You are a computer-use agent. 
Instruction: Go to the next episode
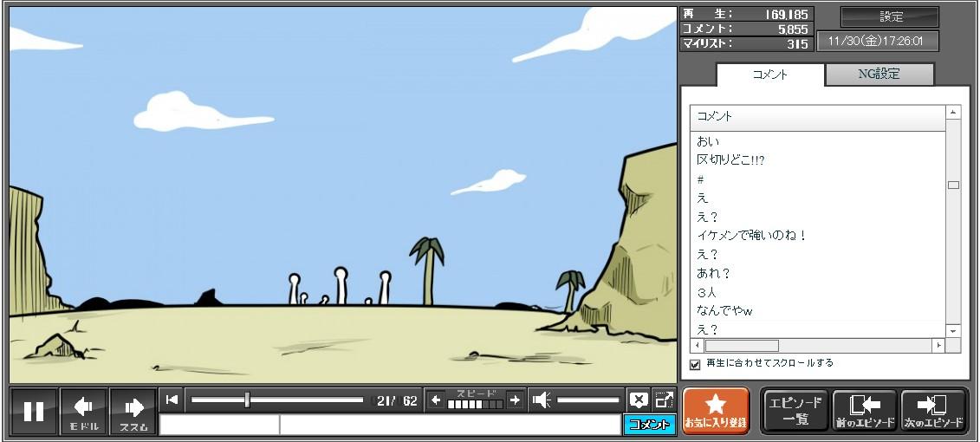pyautogui.click(x=934, y=412)
